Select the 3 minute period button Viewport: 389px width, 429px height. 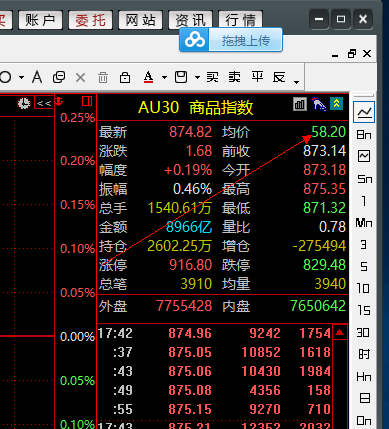tap(364, 245)
